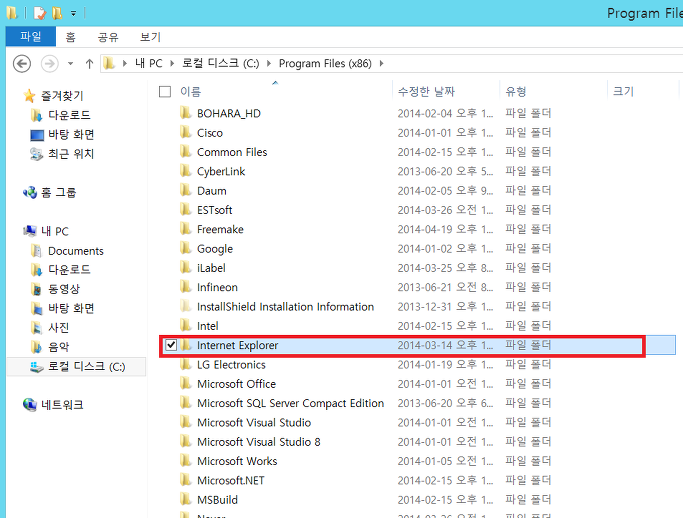Click the back navigation arrow
683x518 pixels.
[22, 64]
